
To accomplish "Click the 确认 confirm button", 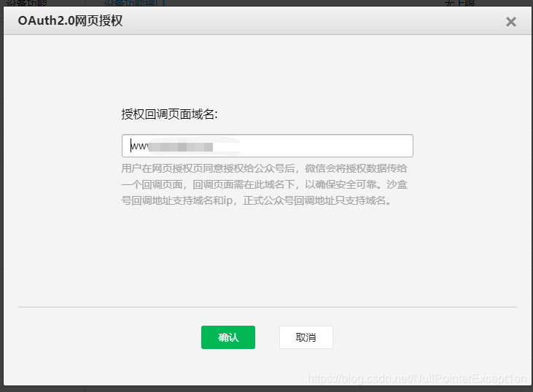I will (228, 337).
